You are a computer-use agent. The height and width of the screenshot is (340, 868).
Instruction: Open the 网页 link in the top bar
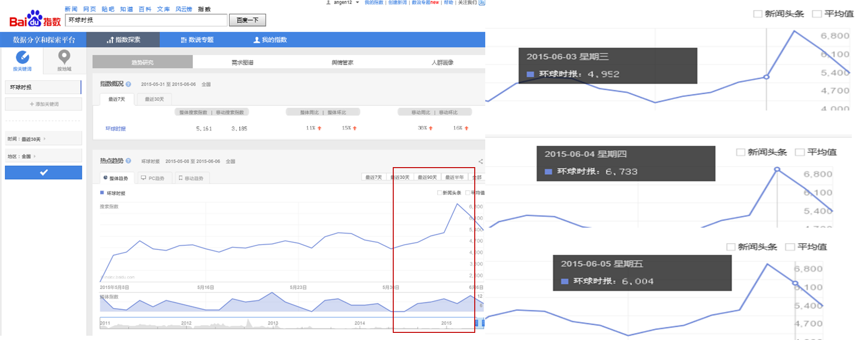(x=90, y=9)
